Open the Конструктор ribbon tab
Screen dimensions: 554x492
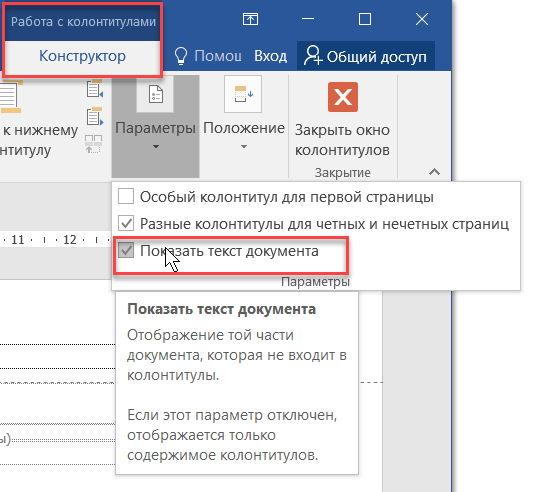coord(82,56)
